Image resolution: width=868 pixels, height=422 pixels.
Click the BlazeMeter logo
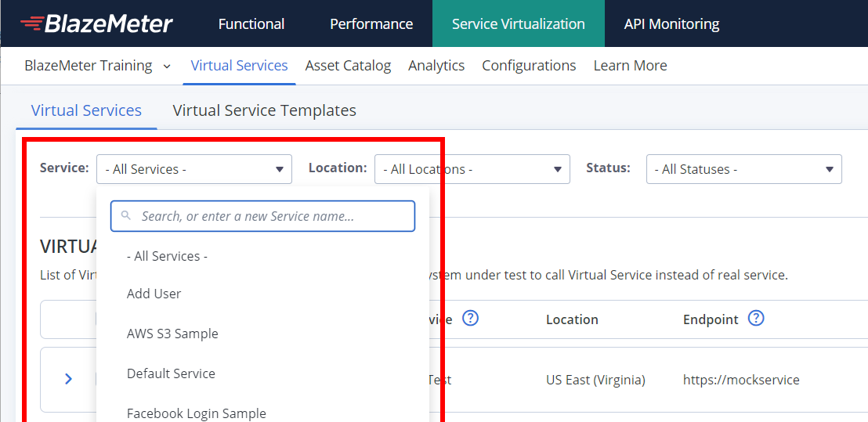coord(96,23)
